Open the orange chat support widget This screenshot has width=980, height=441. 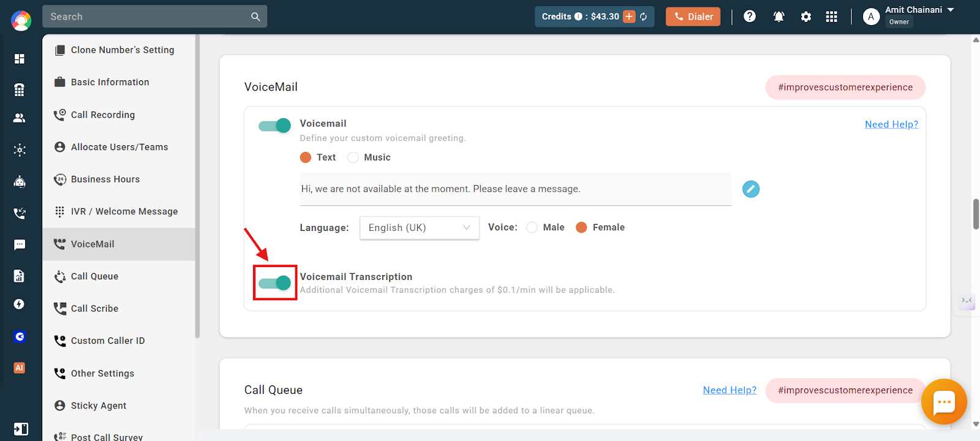click(944, 402)
